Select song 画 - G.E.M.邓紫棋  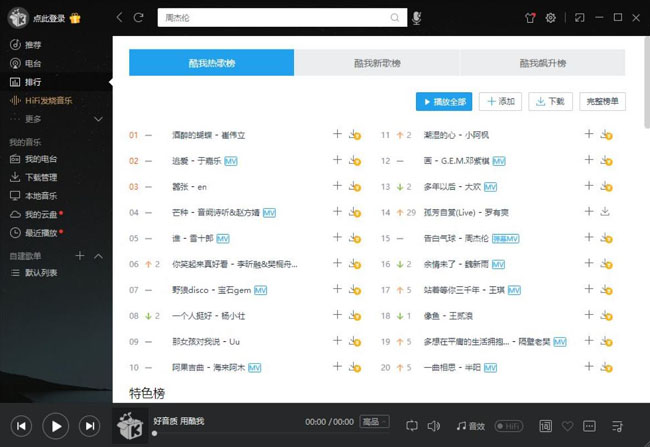[456, 161]
